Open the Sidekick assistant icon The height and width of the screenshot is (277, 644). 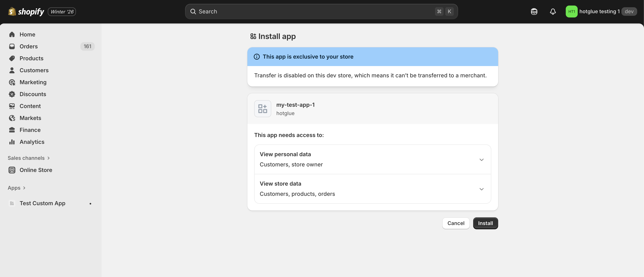[x=534, y=12]
